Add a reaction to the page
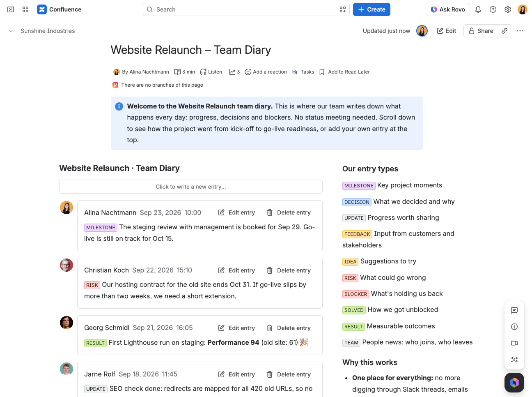Image resolution: width=532 pixels, height=397 pixels. coord(266,72)
